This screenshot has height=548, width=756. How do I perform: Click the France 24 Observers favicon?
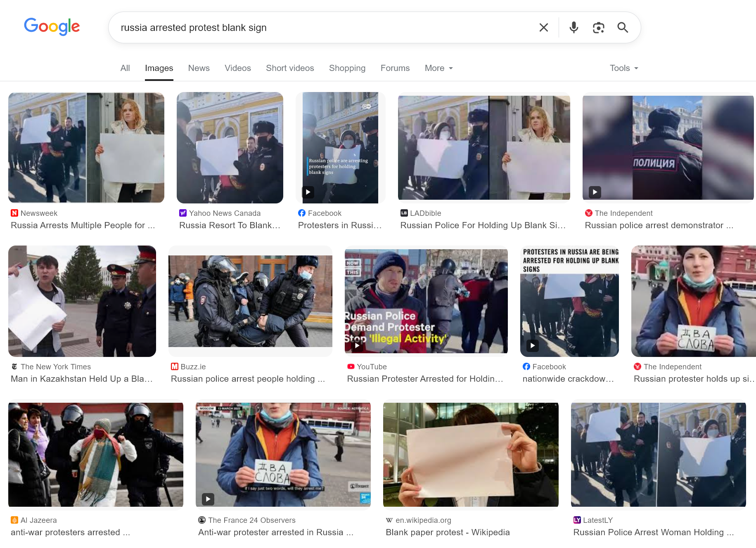(x=202, y=520)
